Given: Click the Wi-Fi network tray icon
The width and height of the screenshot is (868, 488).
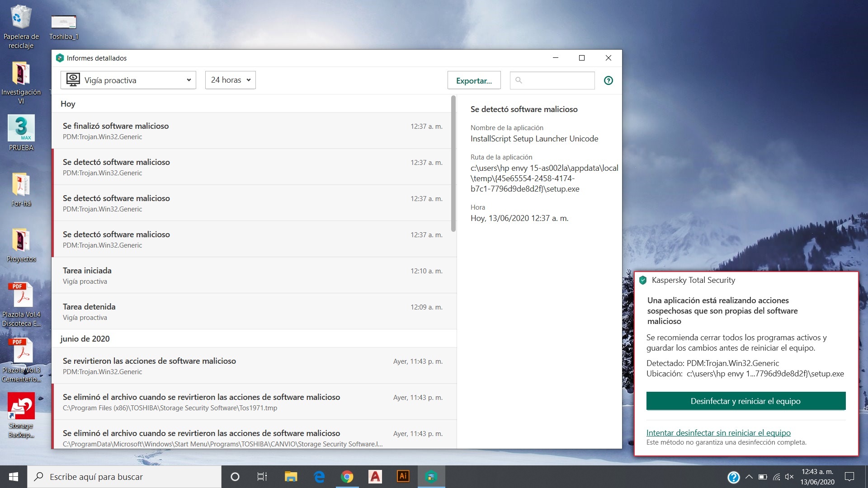Looking at the screenshot, I should coord(776,477).
